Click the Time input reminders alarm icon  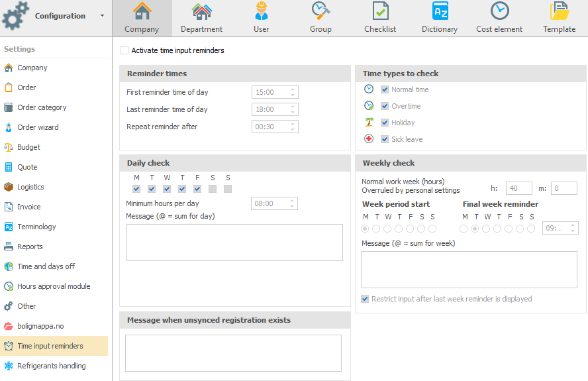pyautogui.click(x=9, y=346)
